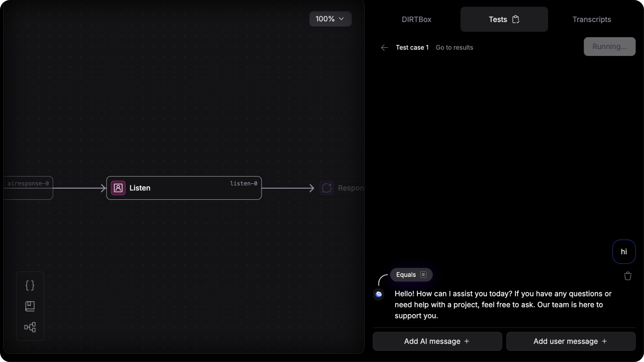The width and height of the screenshot is (644, 362).
Task: Click the Running... button
Action: pyautogui.click(x=609, y=47)
